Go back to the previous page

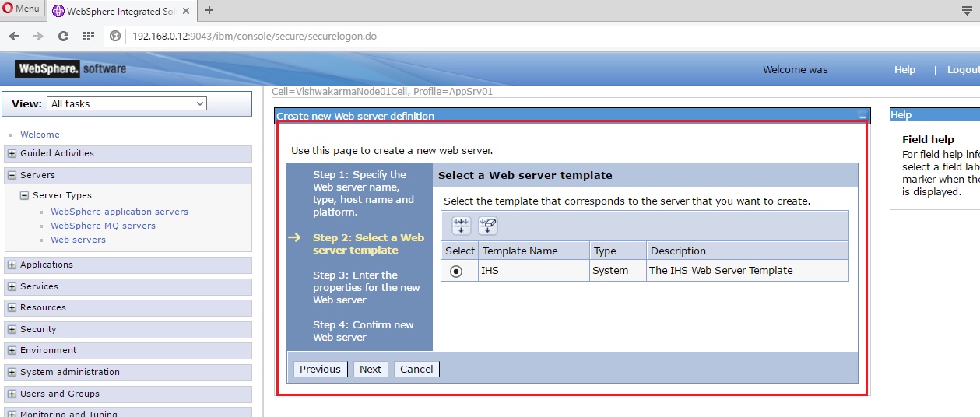(14, 36)
